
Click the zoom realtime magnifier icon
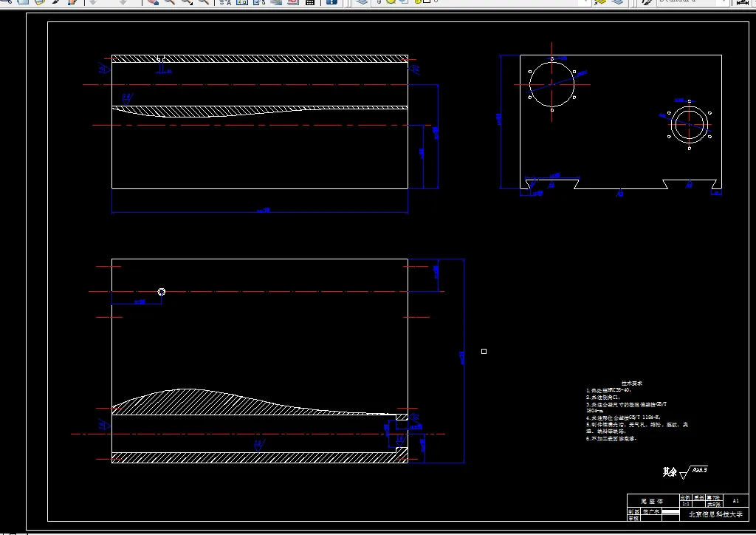pos(170,2)
